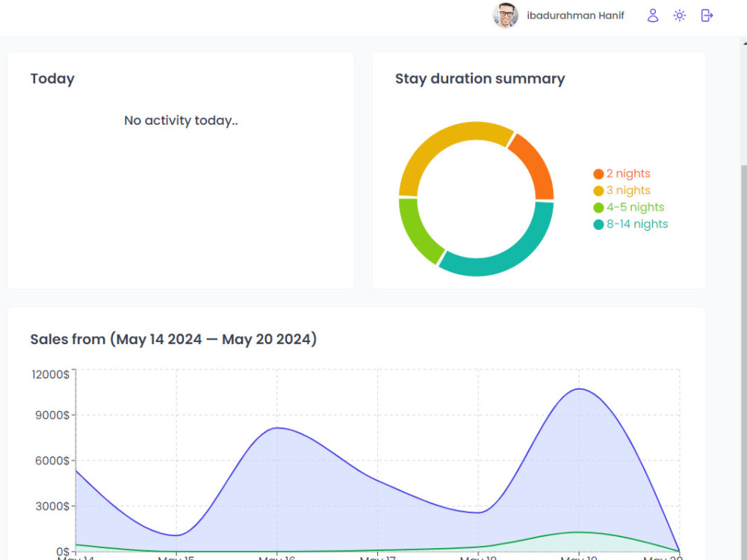Click the logout icon
Viewport: 747px width, 560px height.
(x=707, y=16)
